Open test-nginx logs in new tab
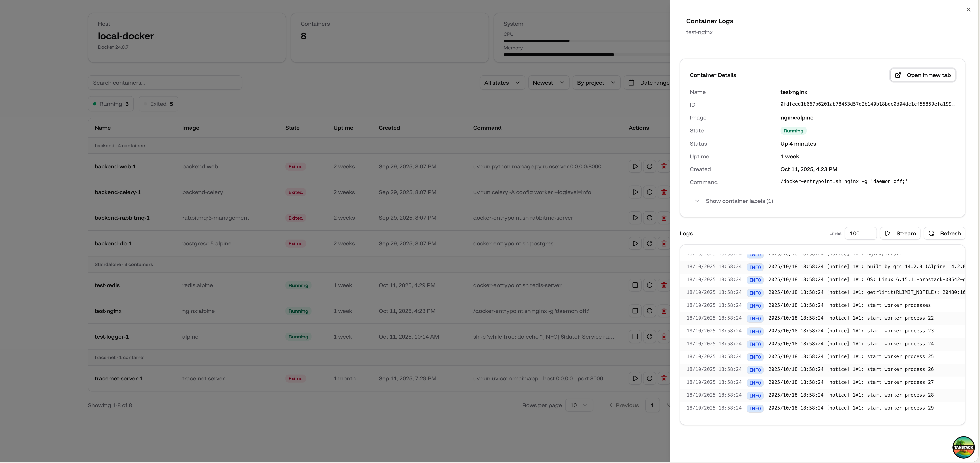 [923, 75]
